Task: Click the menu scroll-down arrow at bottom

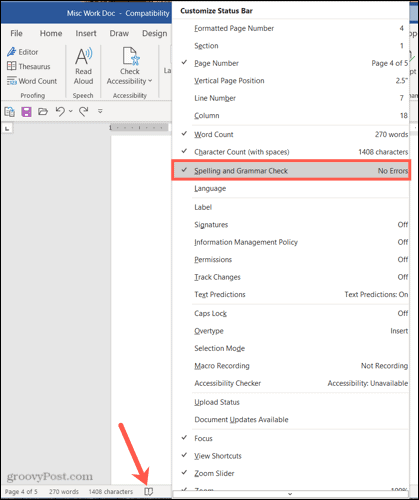Action: click(x=290, y=494)
